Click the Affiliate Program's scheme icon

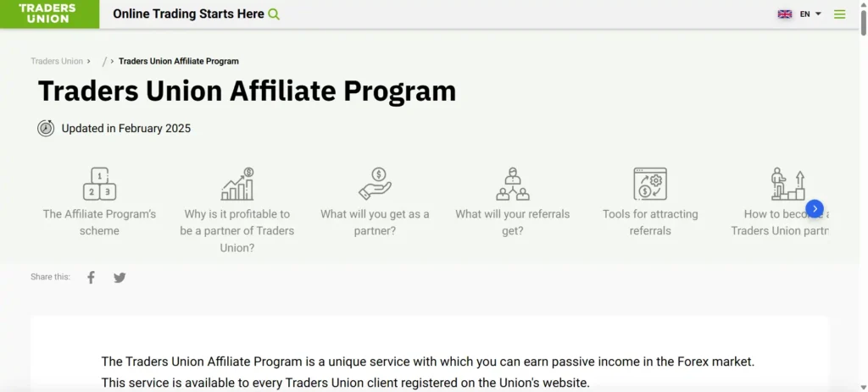pyautogui.click(x=99, y=184)
